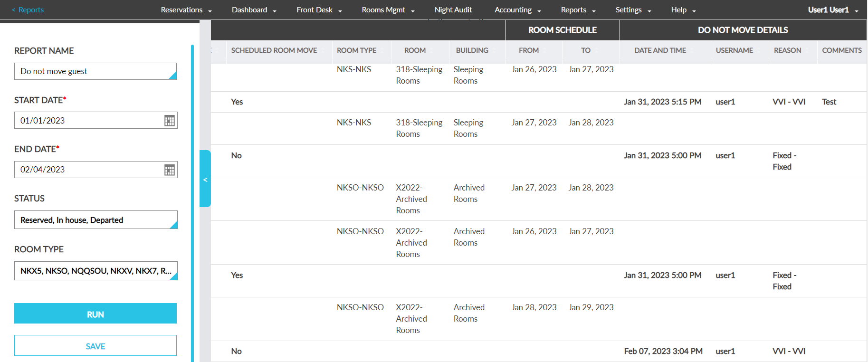Save the current report settings

95,346
